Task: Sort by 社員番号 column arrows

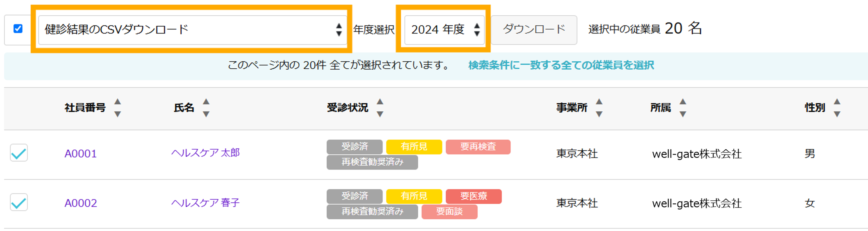Action: 117,108
